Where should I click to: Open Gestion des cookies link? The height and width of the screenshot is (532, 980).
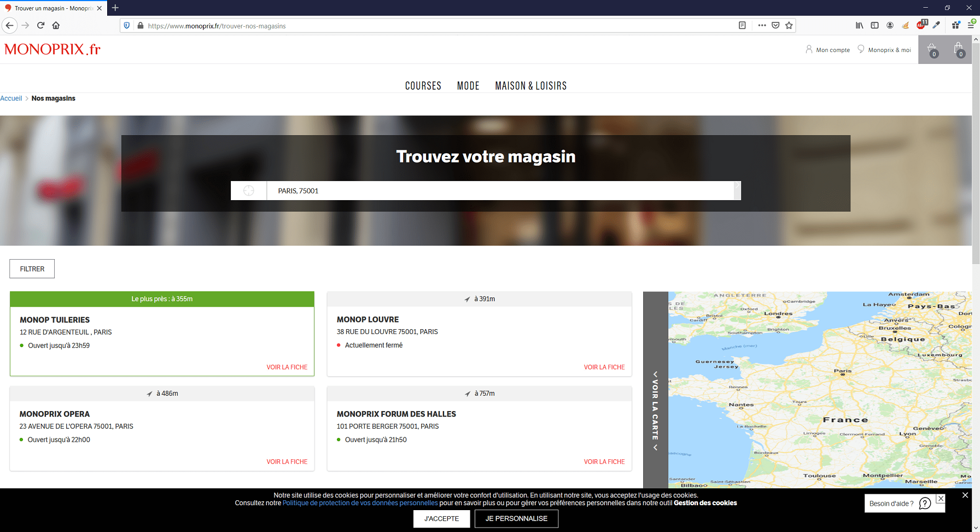click(705, 503)
